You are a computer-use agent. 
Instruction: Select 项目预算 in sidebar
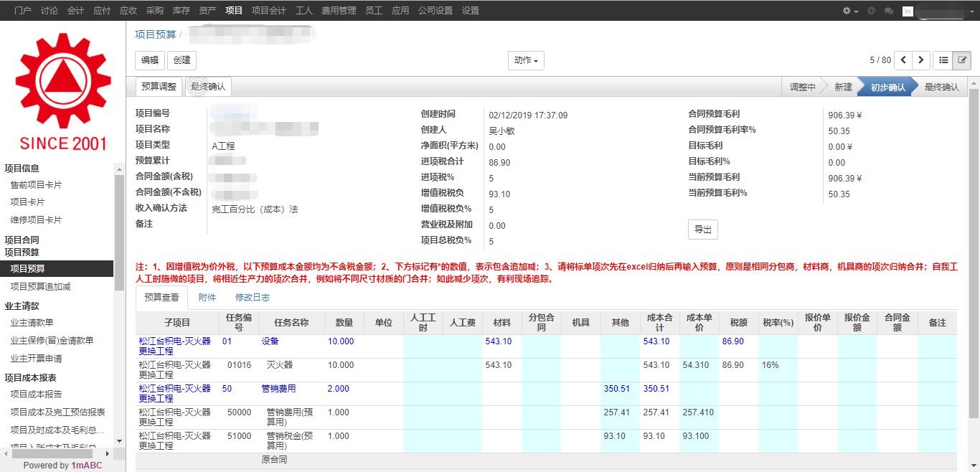tap(57, 268)
